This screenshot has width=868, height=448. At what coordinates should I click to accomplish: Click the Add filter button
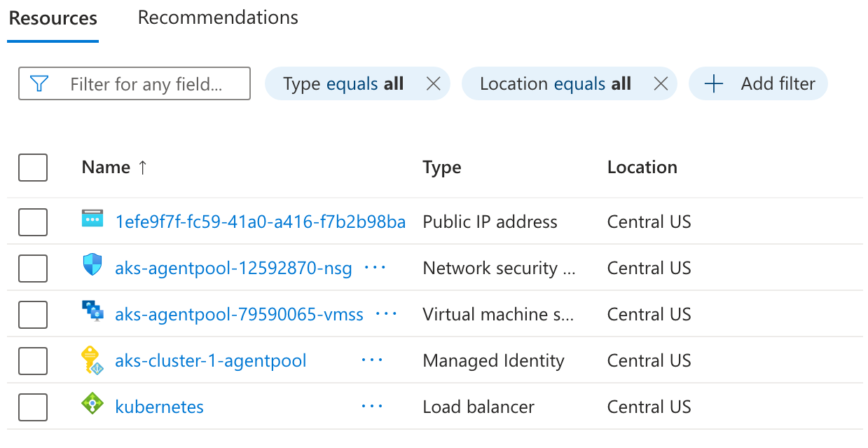click(758, 84)
